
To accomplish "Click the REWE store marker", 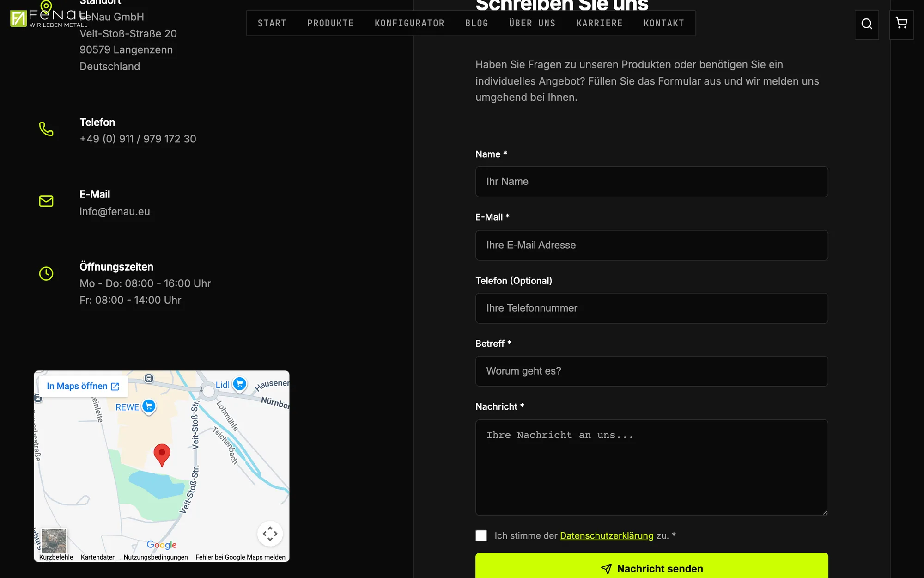I will tap(149, 406).
